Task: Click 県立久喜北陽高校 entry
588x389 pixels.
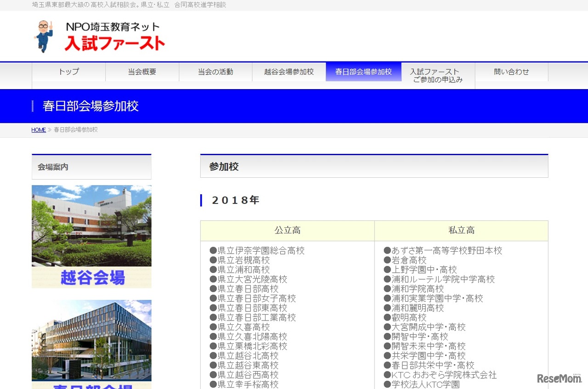Action: tap(249, 337)
